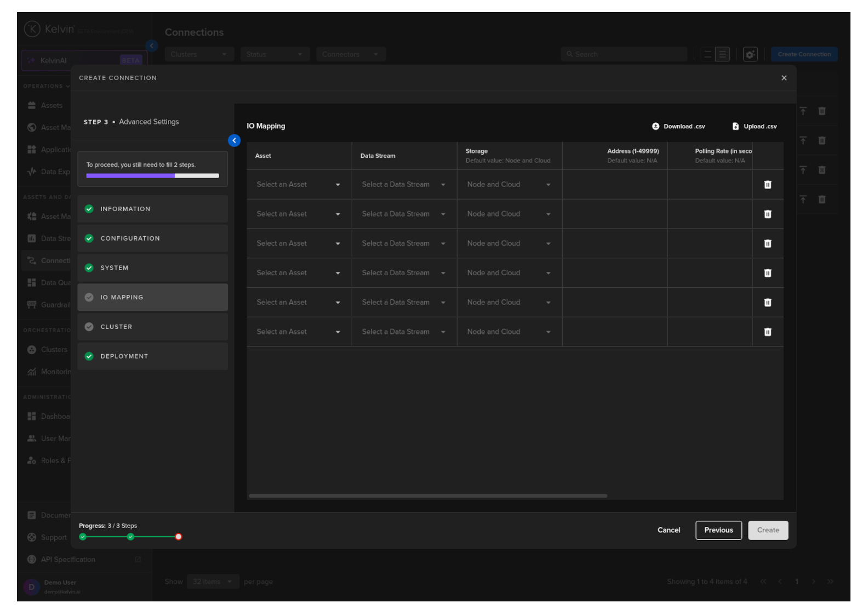Delete the first IO mapping row
Screen dimensions: 868x614
767,185
